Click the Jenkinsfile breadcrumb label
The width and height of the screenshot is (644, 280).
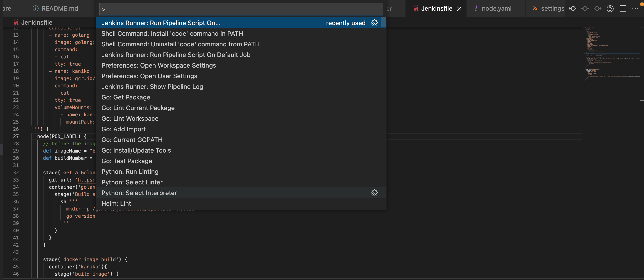coord(36,22)
